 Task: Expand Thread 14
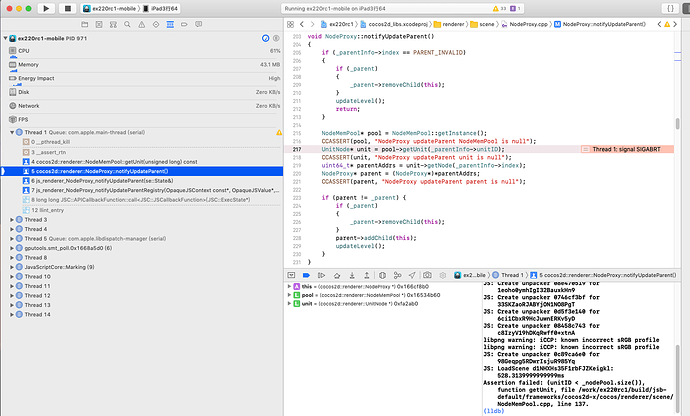pos(12,315)
